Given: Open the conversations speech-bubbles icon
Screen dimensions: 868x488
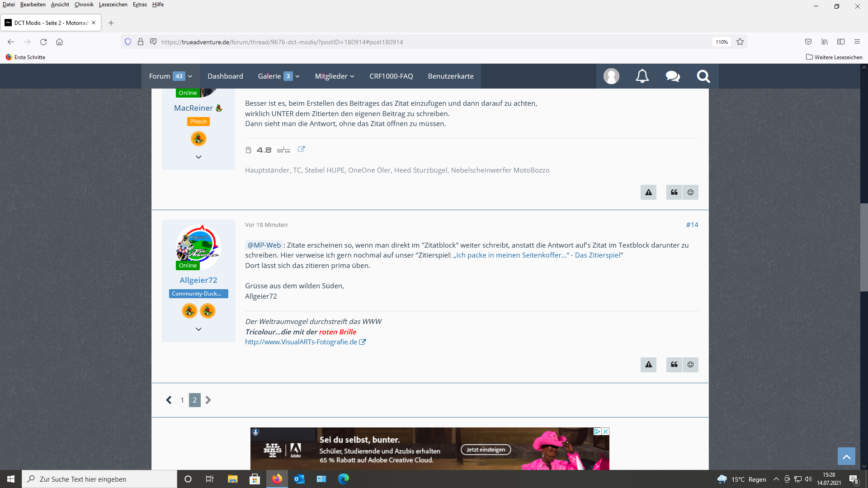Looking at the screenshot, I should click(x=673, y=76).
